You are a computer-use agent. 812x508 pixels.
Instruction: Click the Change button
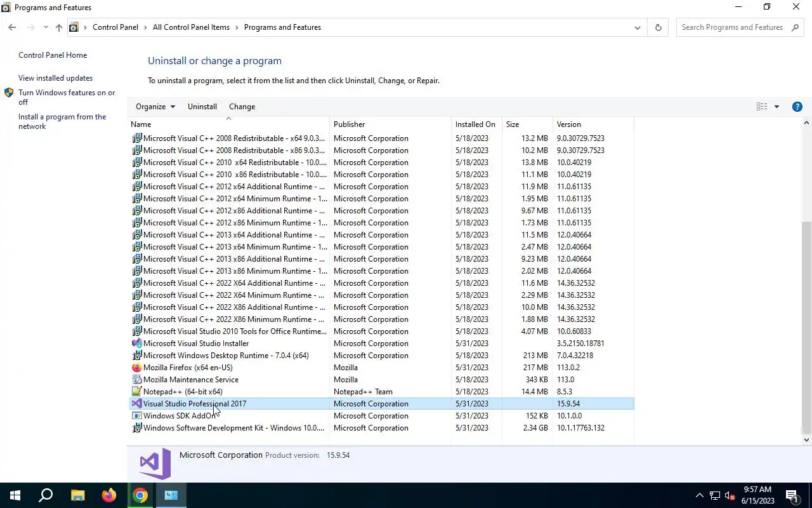[242, 107]
